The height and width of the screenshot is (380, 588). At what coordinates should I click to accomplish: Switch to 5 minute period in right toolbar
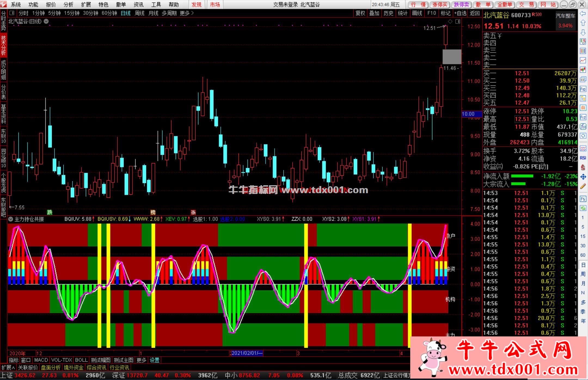tap(583, 227)
